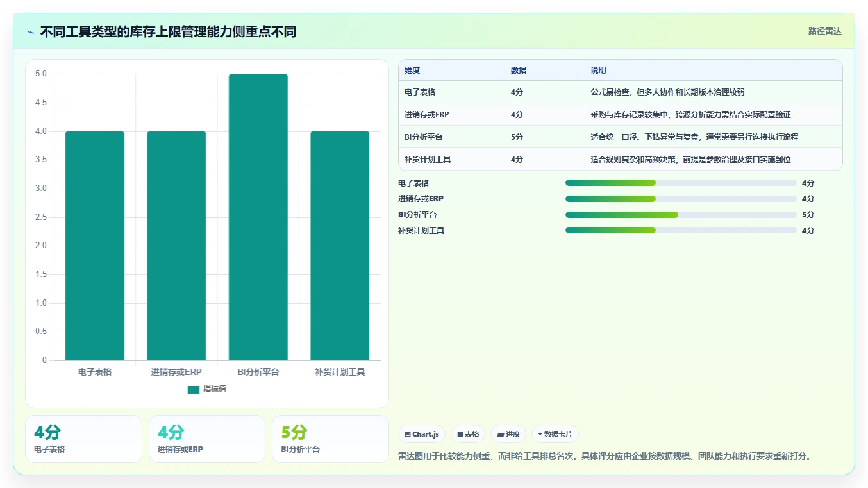
Task: Open the 4分 进销存或ERP data card
Action: pos(207,439)
